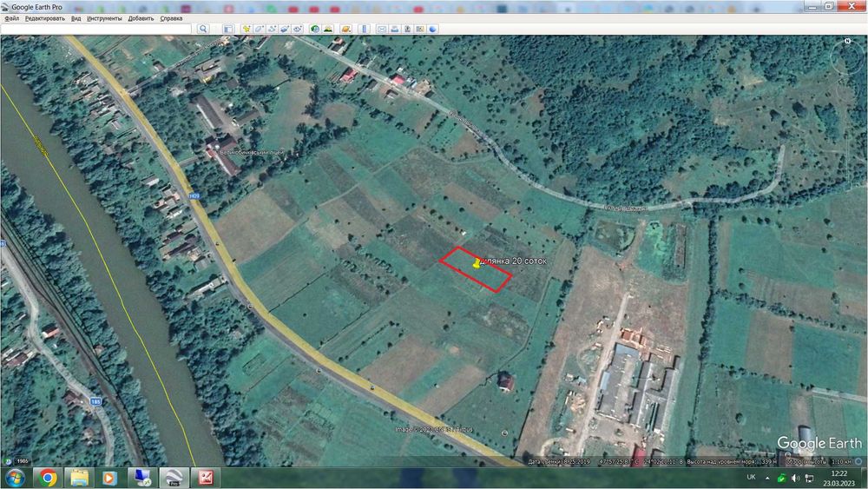
Task: Click the yellow placemark pushpin on map
Action: (477, 263)
